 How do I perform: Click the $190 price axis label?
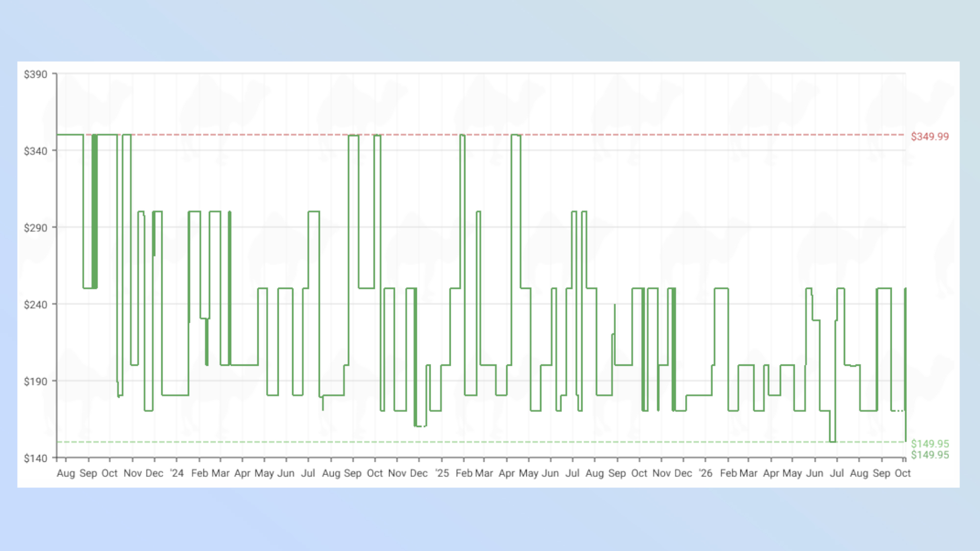[36, 382]
